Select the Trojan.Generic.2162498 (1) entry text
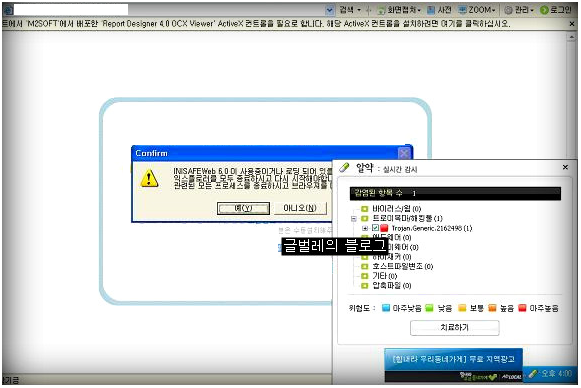This screenshot has height=388, width=581. coord(432,229)
